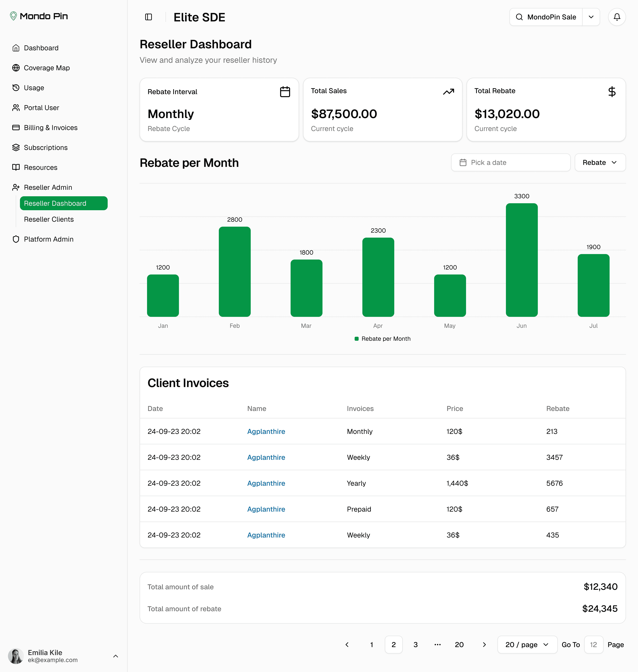
Task: Open the notifications bell
Action: 617,17
